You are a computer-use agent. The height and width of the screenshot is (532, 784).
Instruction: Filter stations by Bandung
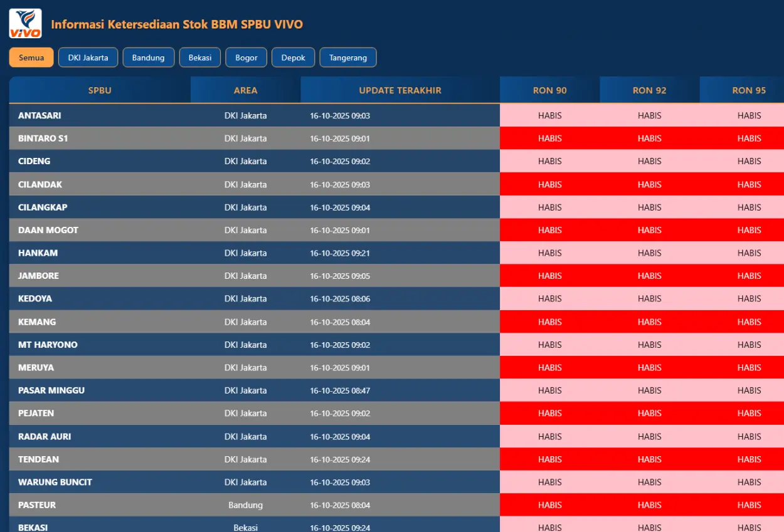(148, 58)
